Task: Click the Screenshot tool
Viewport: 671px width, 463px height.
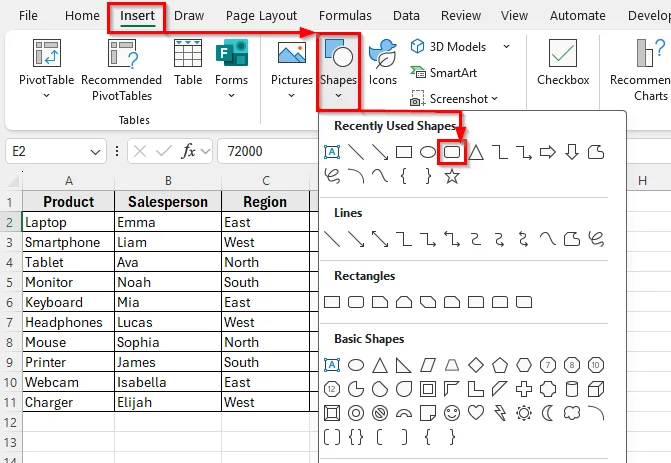Action: (x=448, y=99)
